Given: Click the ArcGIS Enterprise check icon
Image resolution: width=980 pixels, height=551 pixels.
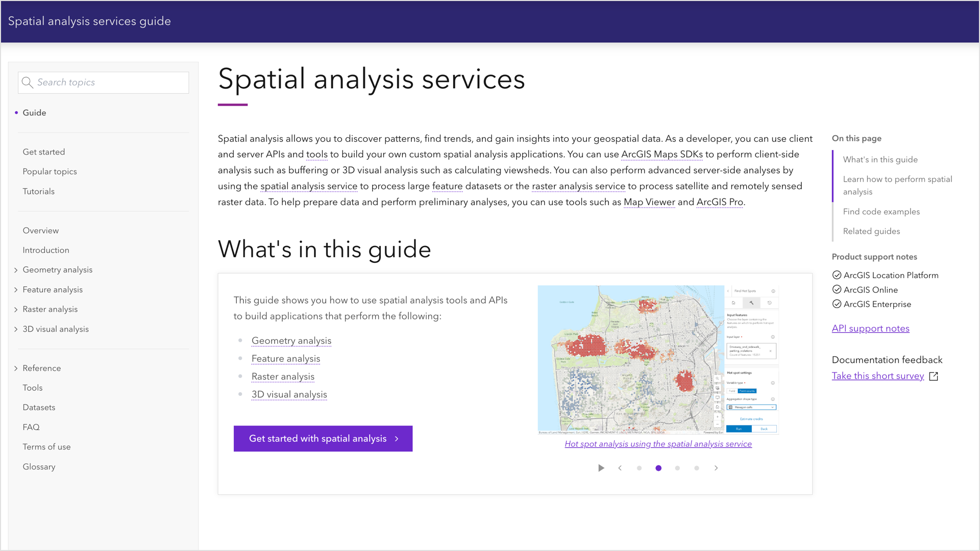Looking at the screenshot, I should 837,304.
